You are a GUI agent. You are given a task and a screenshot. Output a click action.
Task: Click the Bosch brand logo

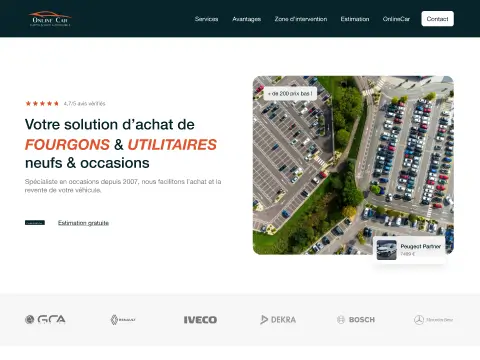click(x=356, y=320)
